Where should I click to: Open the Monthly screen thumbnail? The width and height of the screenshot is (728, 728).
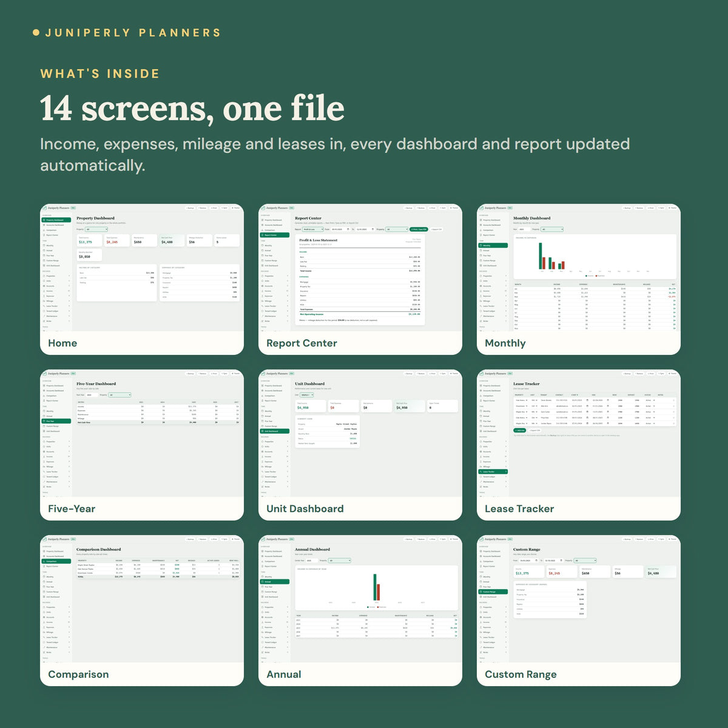(x=579, y=279)
